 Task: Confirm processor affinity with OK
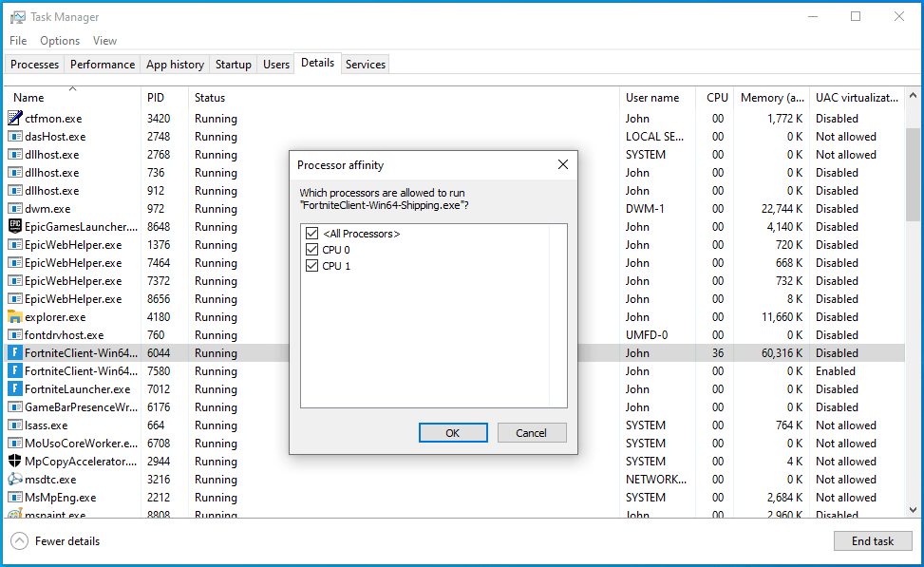(453, 433)
